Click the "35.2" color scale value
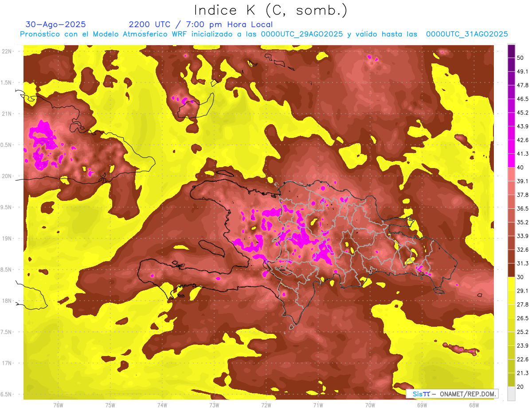This screenshot has width=532, height=411. click(x=523, y=222)
